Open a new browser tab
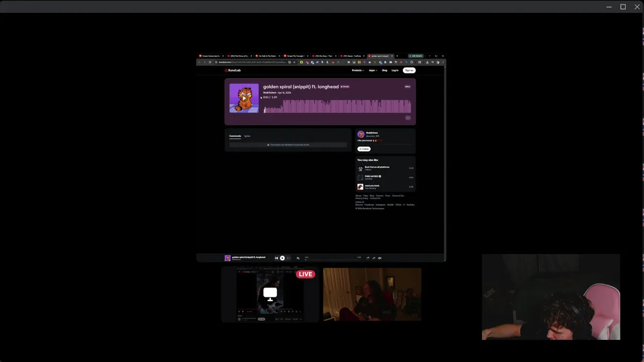The width and height of the screenshot is (644, 362). [397, 56]
